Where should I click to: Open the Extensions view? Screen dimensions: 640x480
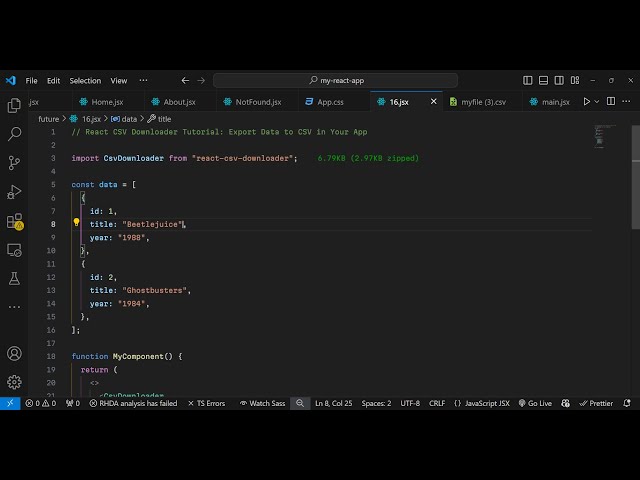click(x=14, y=221)
